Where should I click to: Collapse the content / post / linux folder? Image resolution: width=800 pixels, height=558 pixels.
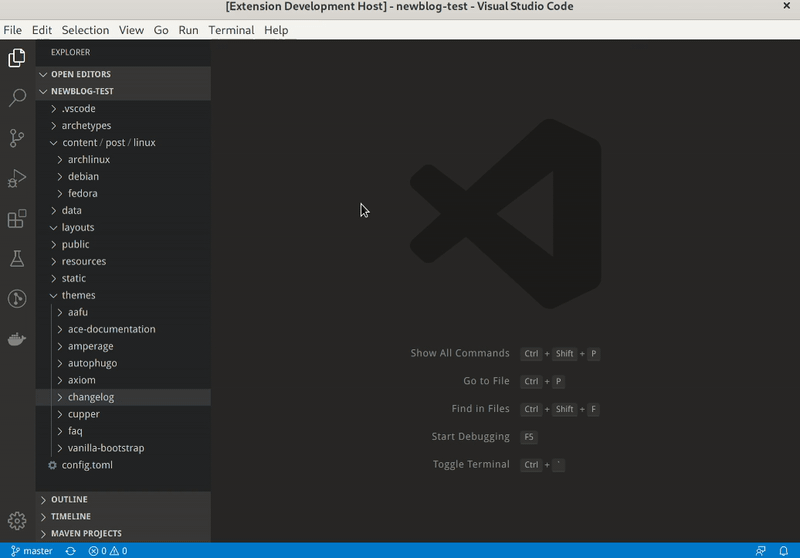pos(123,142)
